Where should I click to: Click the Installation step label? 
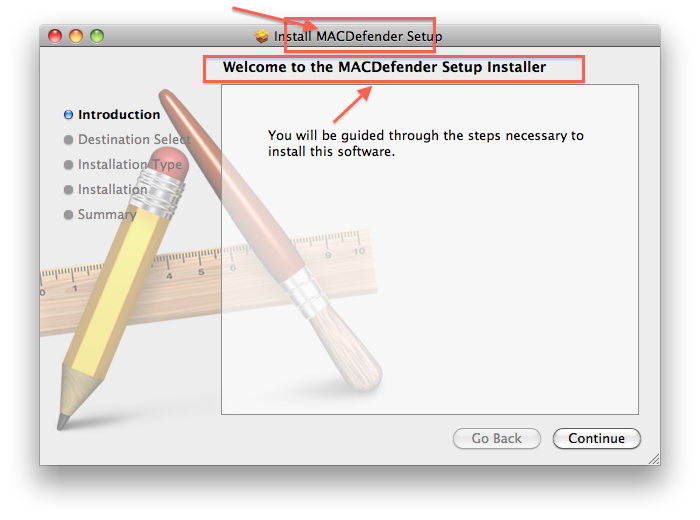pos(112,190)
